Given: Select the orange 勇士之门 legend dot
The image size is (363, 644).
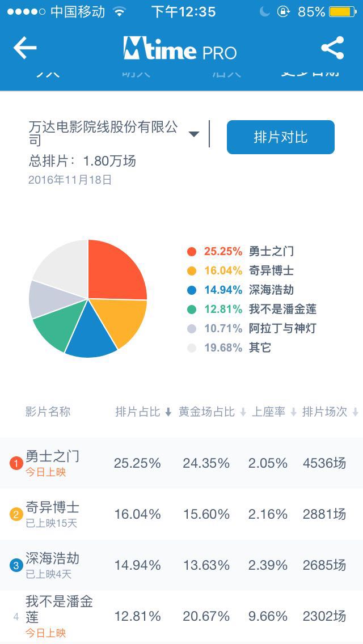Looking at the screenshot, I should pos(192,252).
